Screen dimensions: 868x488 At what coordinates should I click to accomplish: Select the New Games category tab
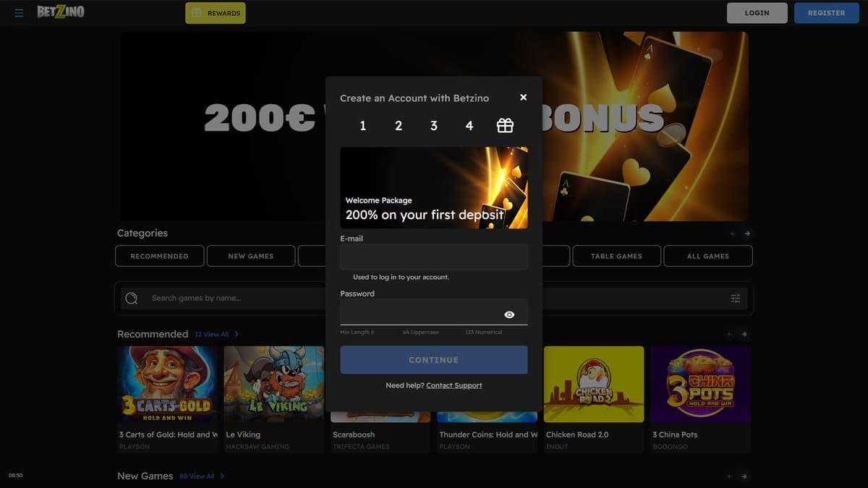pos(251,256)
